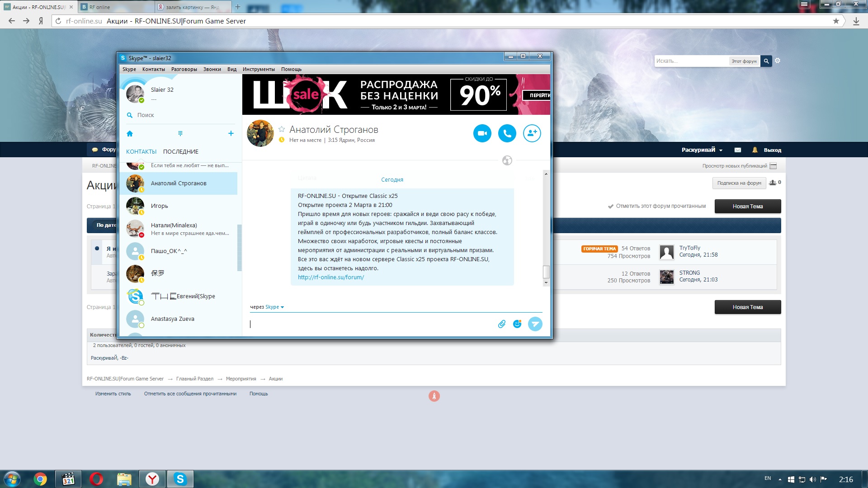Add people to the conversation
This screenshot has height=488, width=868.
[x=532, y=133]
